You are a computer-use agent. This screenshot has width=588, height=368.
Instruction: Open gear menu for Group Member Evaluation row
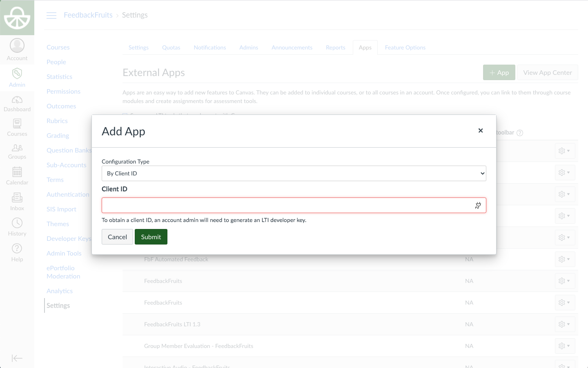tap(565, 346)
